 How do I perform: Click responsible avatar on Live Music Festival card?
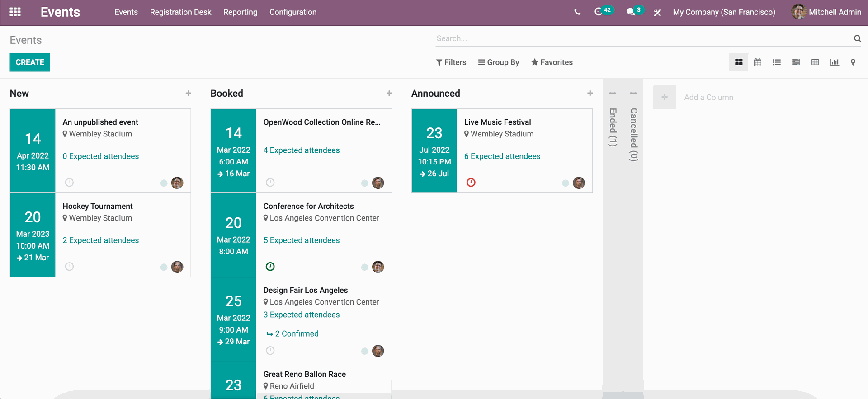579,183
